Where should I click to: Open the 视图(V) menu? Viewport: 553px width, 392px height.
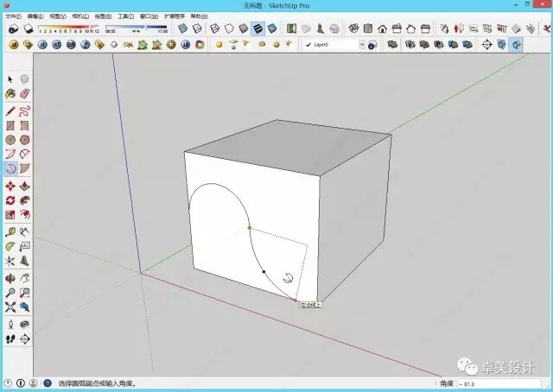(x=58, y=16)
